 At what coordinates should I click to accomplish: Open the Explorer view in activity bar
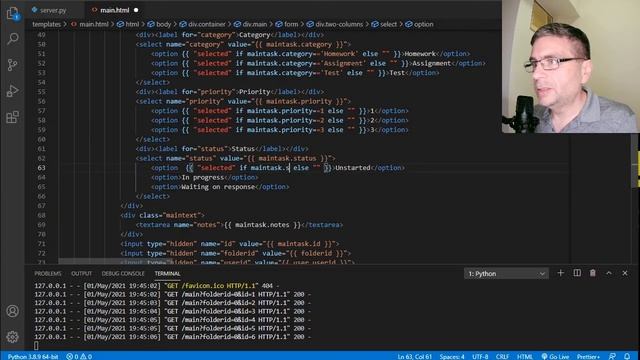(x=13, y=13)
